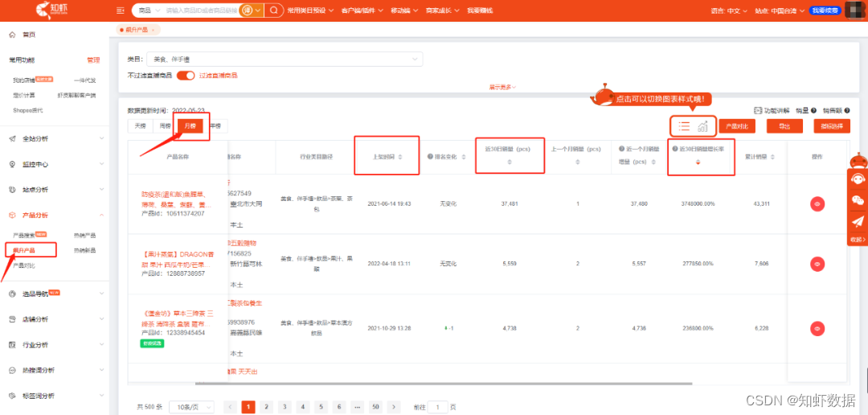
Task: Switch to list view icon
Action: point(684,126)
